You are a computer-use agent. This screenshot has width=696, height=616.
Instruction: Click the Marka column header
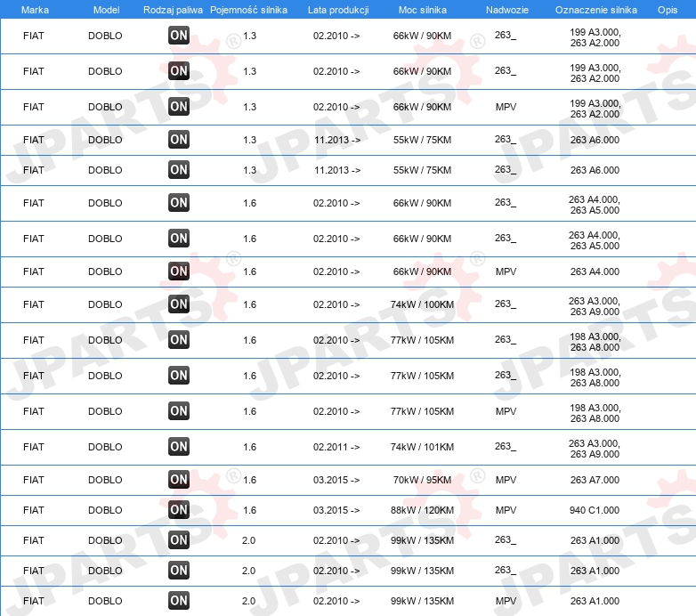pyautogui.click(x=35, y=10)
